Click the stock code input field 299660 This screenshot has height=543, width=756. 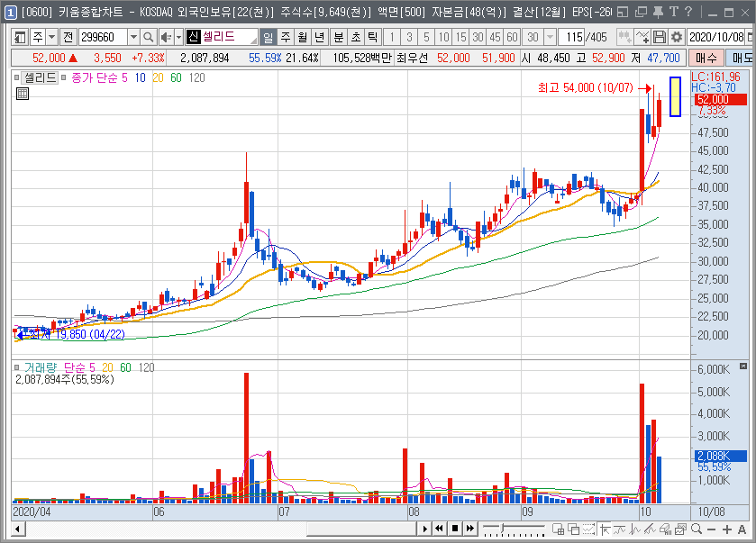[x=103, y=37]
